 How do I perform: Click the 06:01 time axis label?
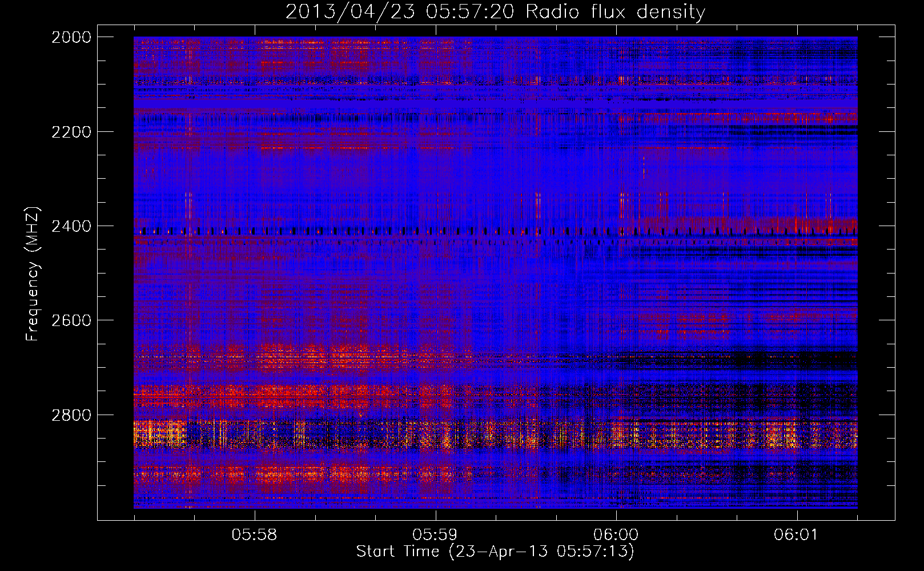[797, 535]
